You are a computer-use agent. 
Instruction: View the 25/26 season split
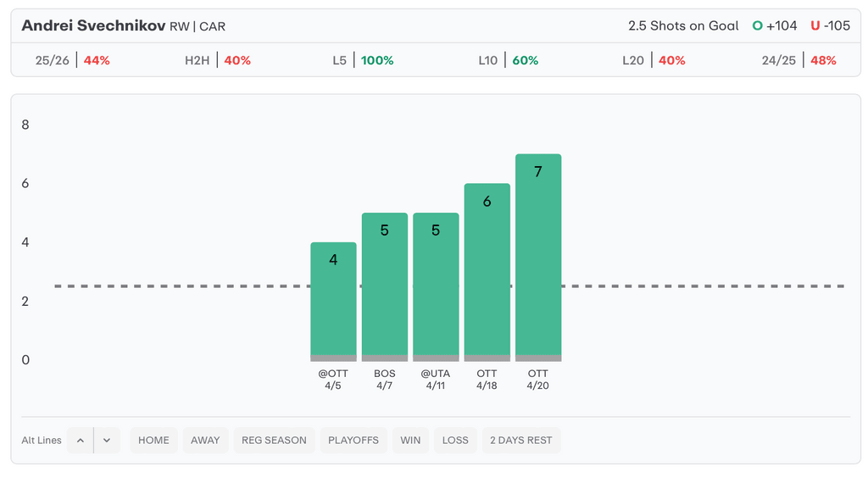73,60
